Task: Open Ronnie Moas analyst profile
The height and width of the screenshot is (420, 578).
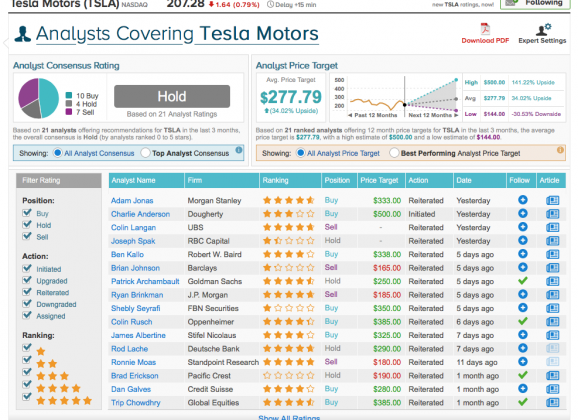Action: coord(133,362)
